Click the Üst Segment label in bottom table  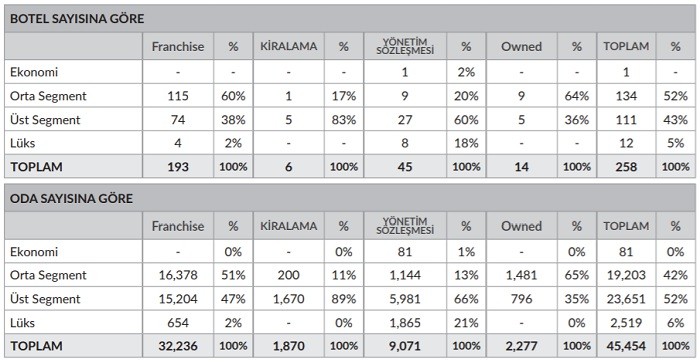45,299
